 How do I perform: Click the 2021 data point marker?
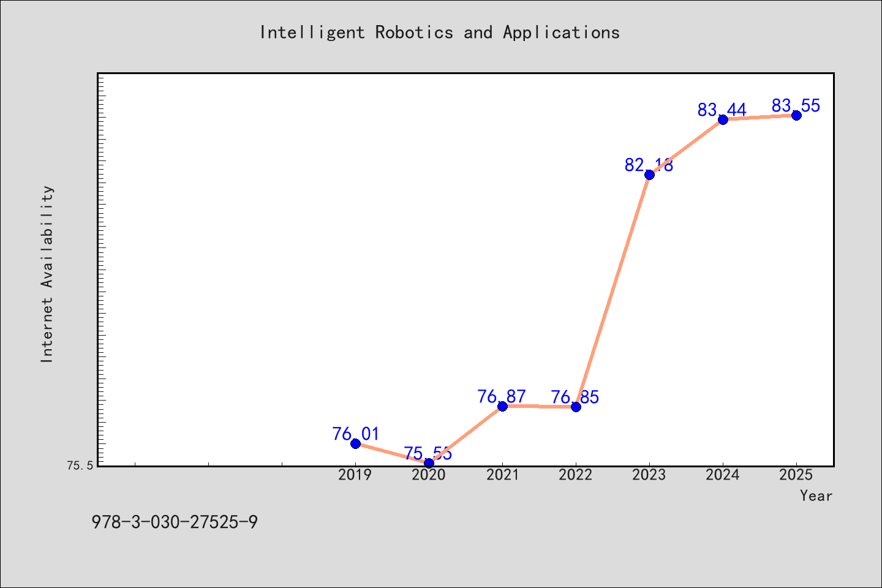point(502,406)
